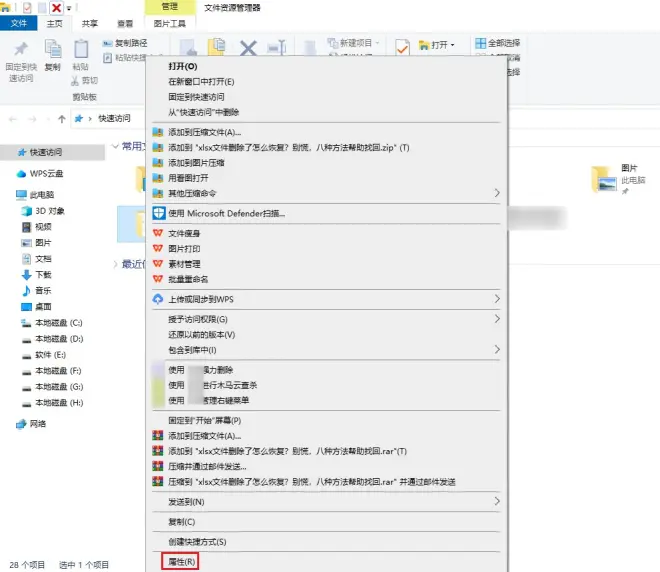This screenshot has width=660, height=572.
Task: Click Microsoft Defender scan shield icon
Action: tap(158, 213)
